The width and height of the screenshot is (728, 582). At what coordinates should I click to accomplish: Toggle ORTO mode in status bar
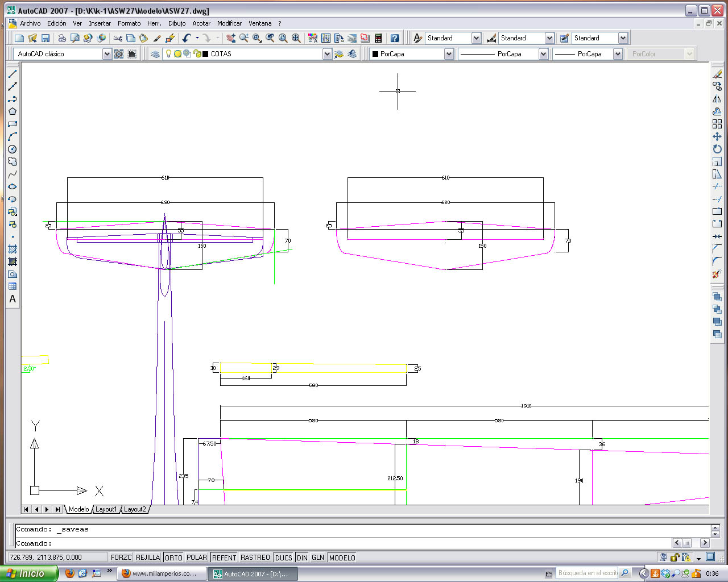click(173, 558)
